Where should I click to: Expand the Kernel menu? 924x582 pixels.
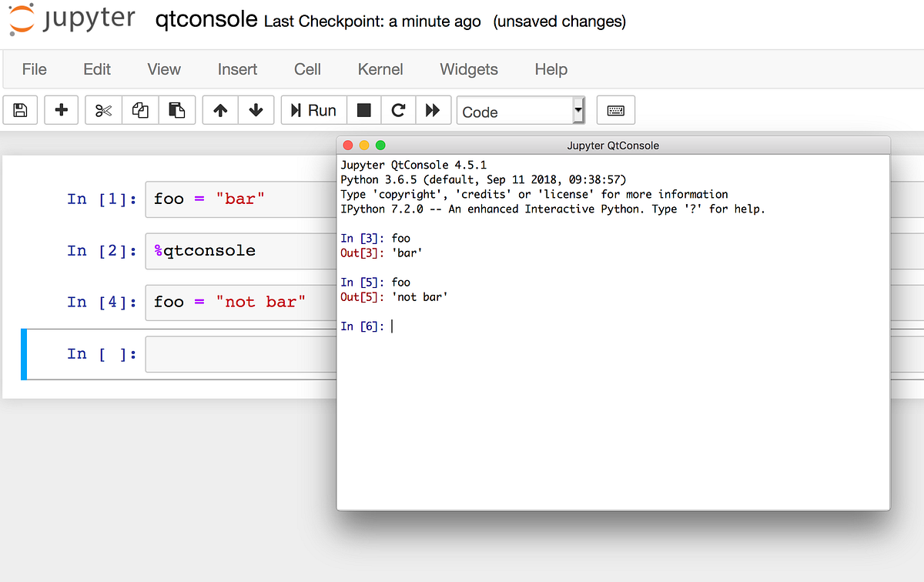coord(380,69)
